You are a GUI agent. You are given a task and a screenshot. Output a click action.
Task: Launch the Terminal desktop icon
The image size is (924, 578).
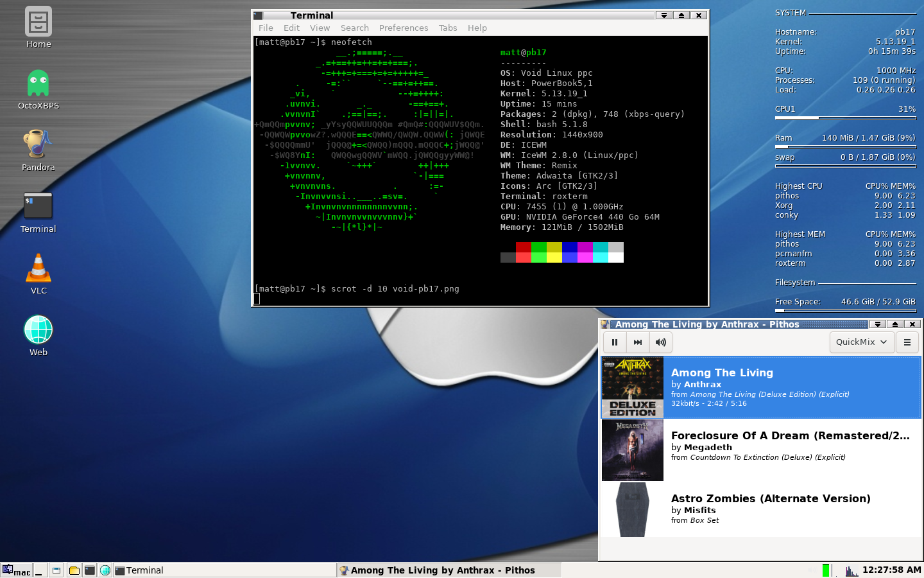tap(38, 212)
